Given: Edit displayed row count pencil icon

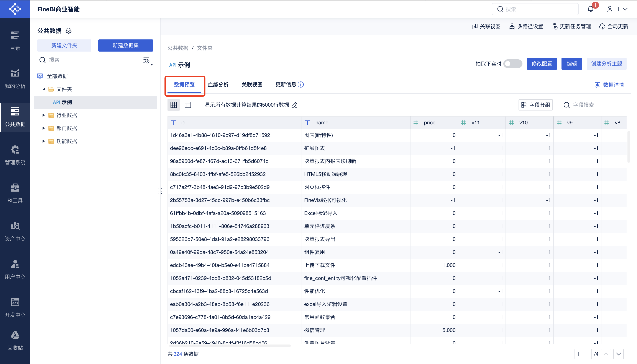Looking at the screenshot, I should pyautogui.click(x=295, y=105).
